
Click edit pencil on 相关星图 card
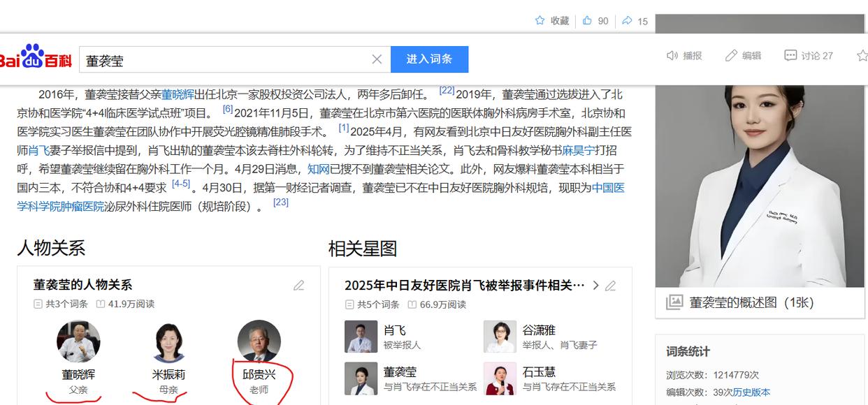click(611, 286)
